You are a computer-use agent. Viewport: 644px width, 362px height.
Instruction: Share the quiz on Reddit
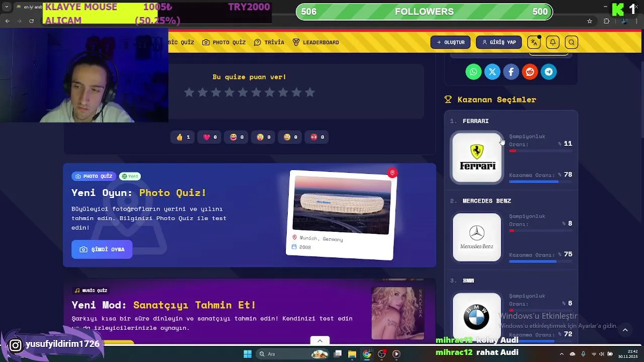click(530, 72)
